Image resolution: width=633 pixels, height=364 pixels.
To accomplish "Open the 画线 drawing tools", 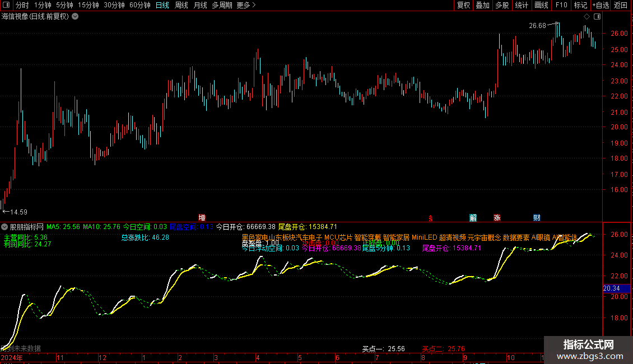I will pyautogui.click(x=541, y=5).
